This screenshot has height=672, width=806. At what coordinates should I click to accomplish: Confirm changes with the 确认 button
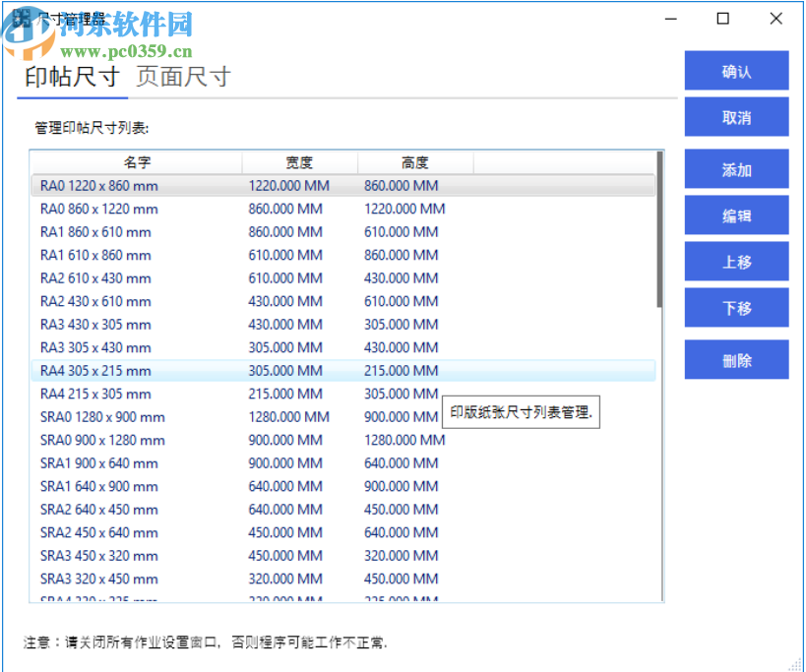click(x=735, y=70)
